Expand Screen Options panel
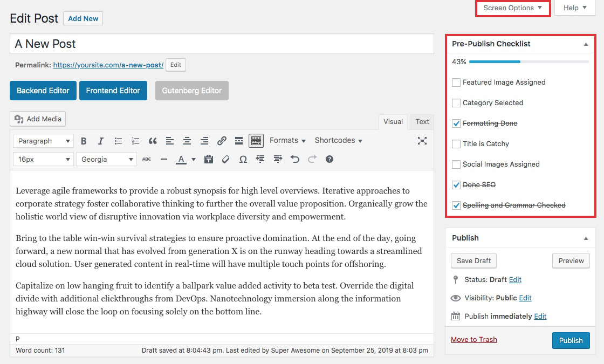This screenshot has height=364, width=604. 513,8
